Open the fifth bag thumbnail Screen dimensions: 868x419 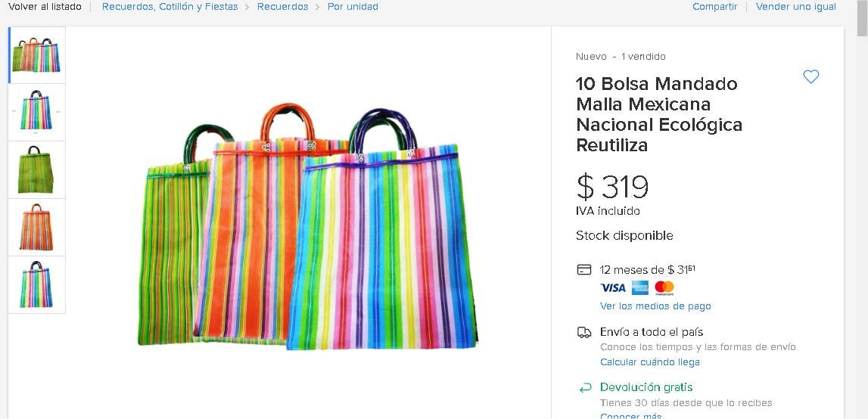[x=37, y=284]
